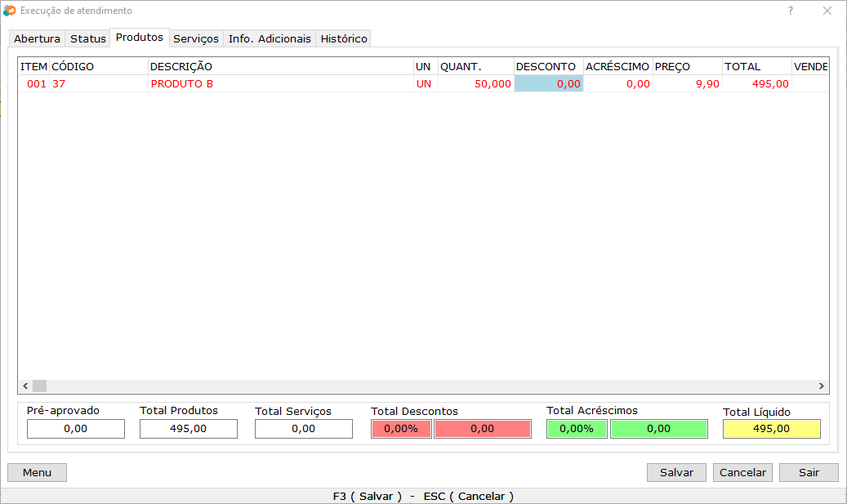Go to the Serviços tab
This screenshot has height=504, width=847.
click(196, 38)
